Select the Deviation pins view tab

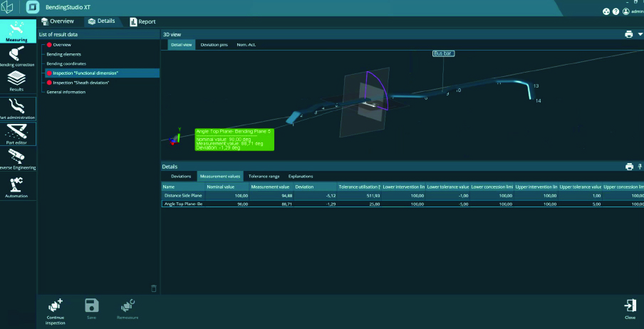(214, 44)
